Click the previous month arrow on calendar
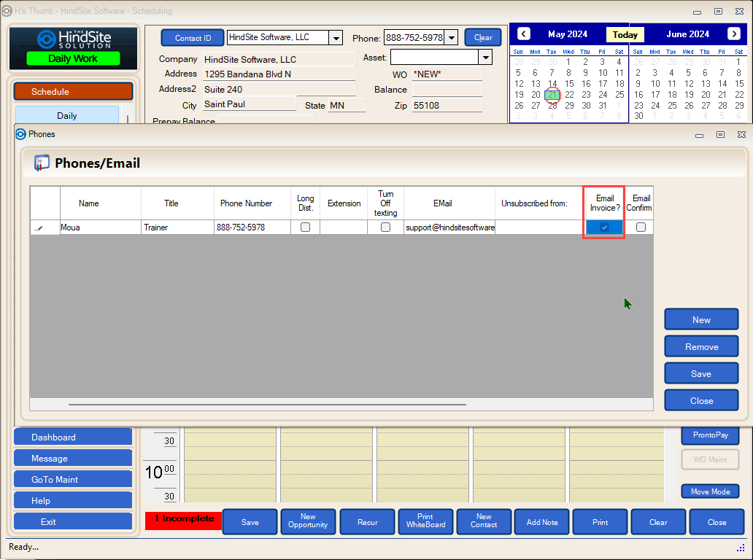The height and width of the screenshot is (560, 753). click(x=523, y=34)
